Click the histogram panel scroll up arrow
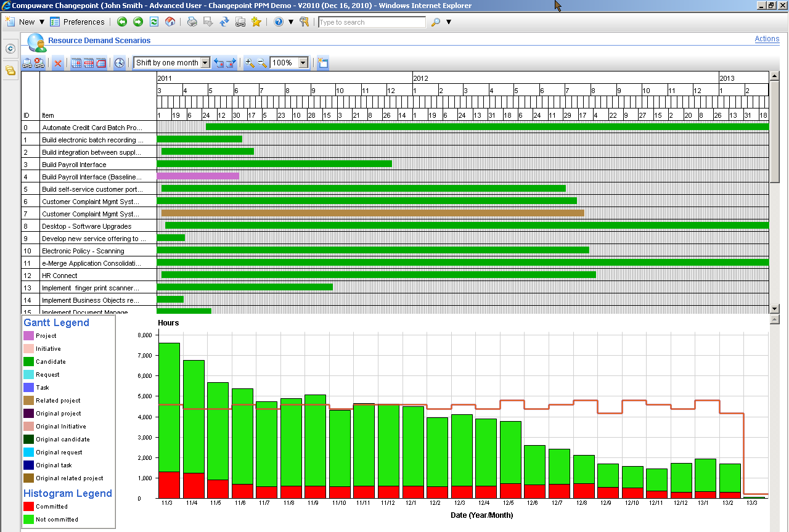The height and width of the screenshot is (532, 789). point(774,319)
